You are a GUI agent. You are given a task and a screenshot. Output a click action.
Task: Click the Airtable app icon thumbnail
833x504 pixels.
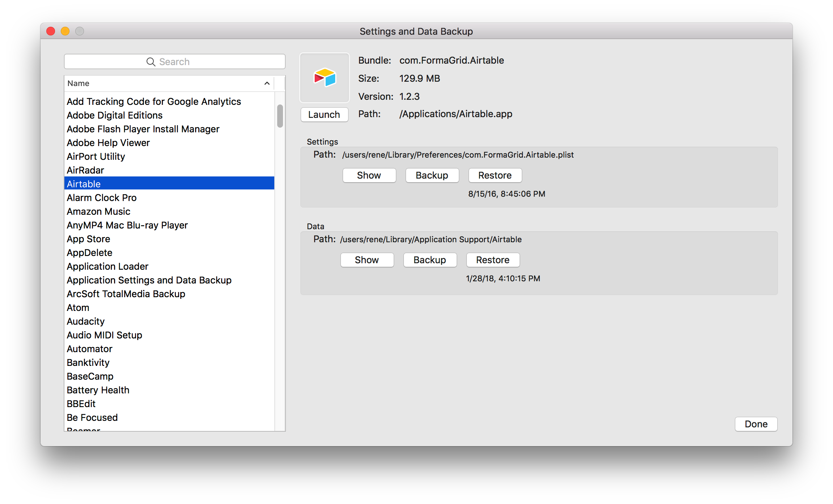(x=325, y=78)
